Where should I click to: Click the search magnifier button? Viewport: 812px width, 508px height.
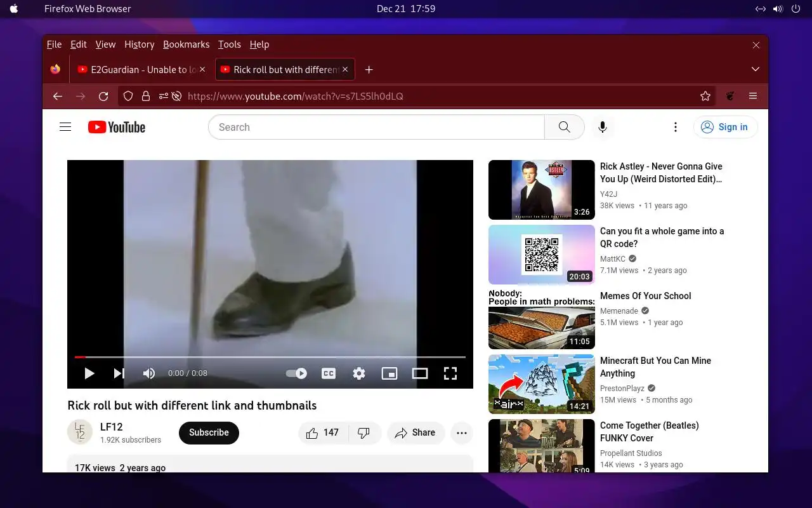pyautogui.click(x=564, y=127)
